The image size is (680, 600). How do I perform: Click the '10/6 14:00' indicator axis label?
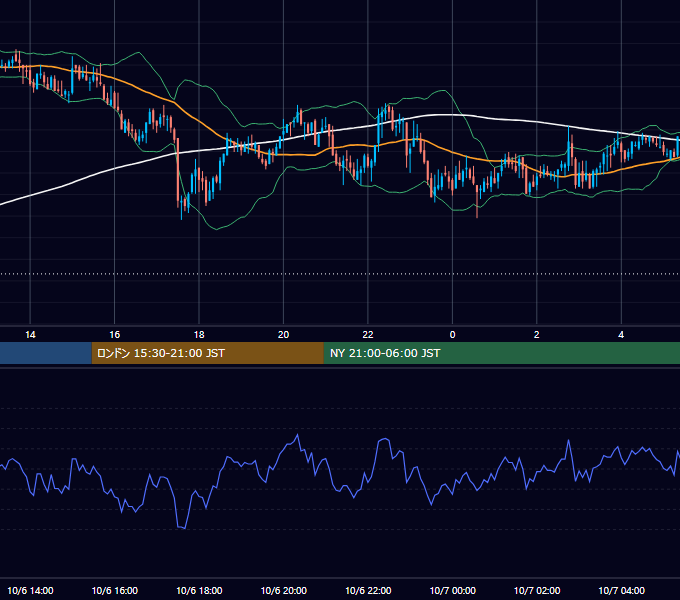click(x=30, y=590)
